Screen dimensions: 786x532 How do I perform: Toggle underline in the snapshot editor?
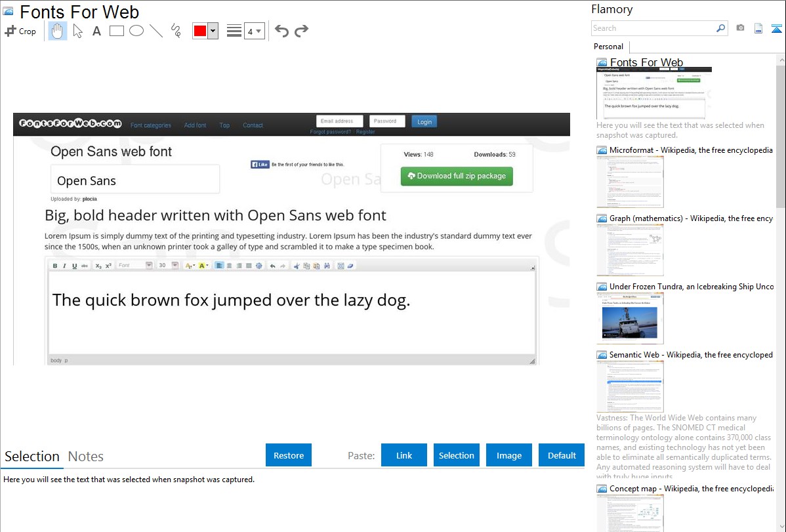pyautogui.click(x=74, y=266)
